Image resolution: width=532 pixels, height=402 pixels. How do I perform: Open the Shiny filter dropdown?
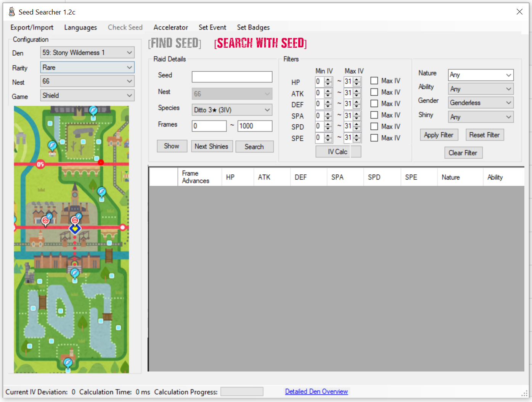tap(481, 117)
